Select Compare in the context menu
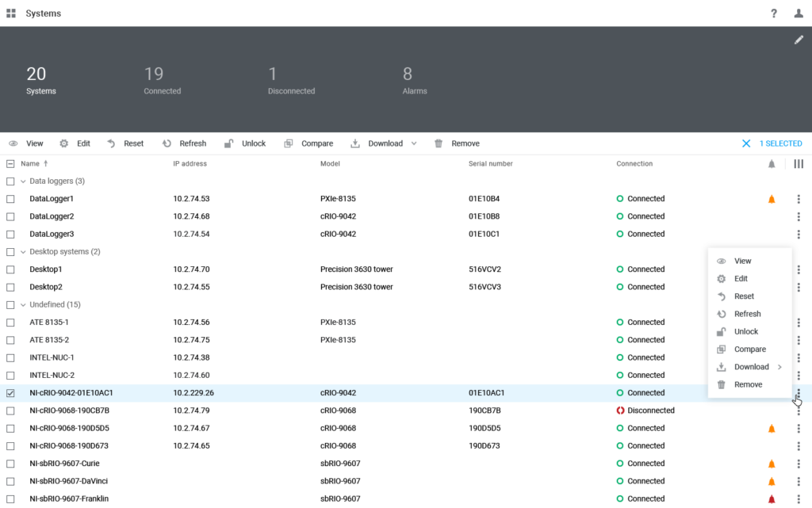The width and height of the screenshot is (812, 508). 750,349
